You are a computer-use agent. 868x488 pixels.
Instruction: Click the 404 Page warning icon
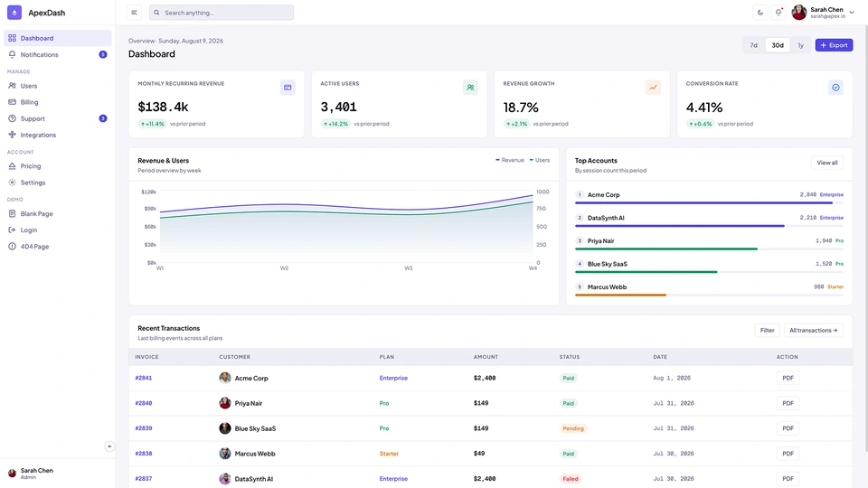[12, 246]
